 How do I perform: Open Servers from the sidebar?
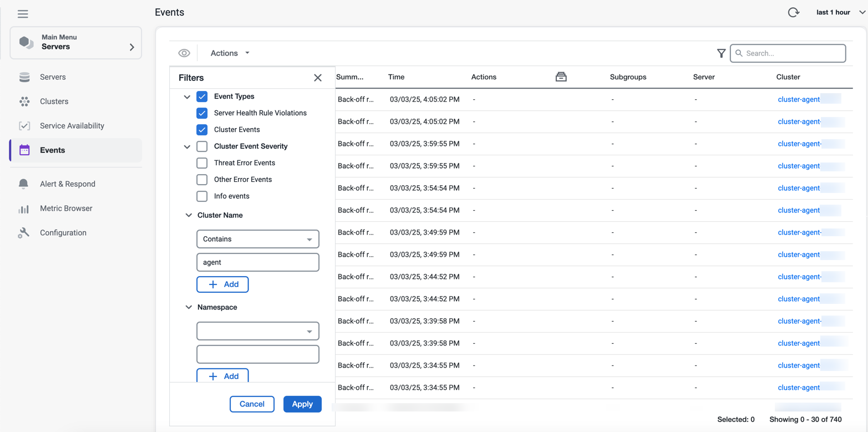53,77
